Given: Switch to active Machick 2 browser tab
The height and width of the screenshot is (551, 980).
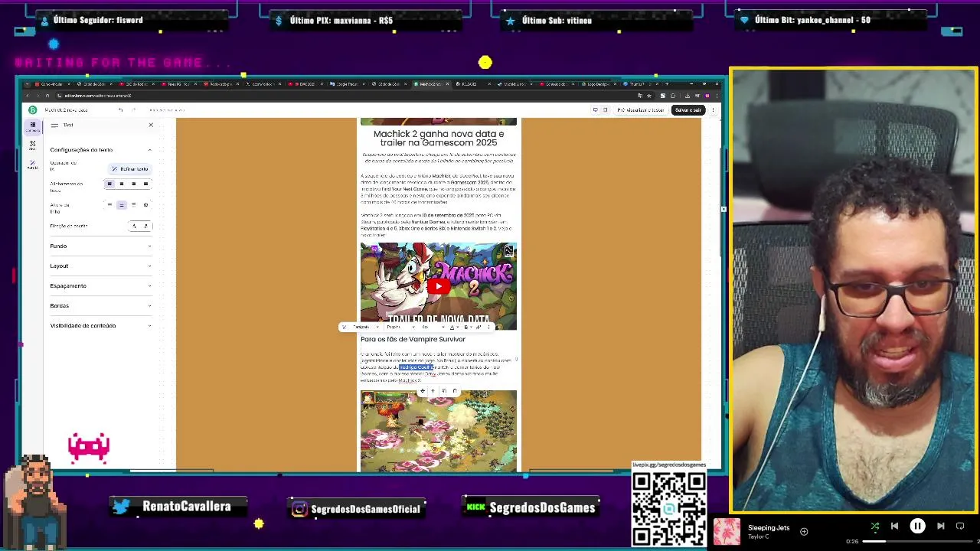Looking at the screenshot, I should [x=430, y=84].
